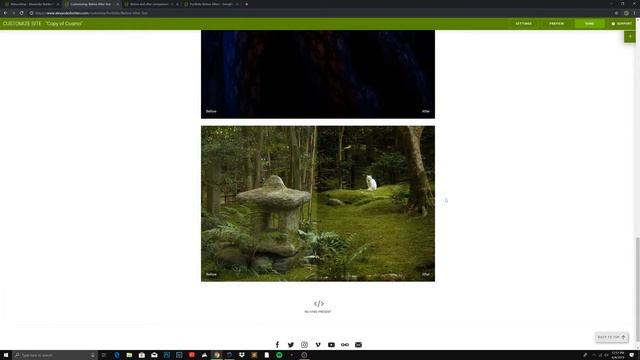Screen dimensions: 640x360
Task: Launch File Explorer from the taskbar
Action: pyautogui.click(x=129, y=355)
